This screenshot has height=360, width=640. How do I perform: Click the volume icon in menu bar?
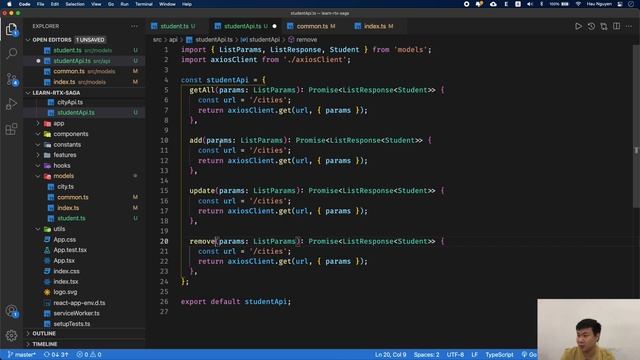tap(530, 4)
